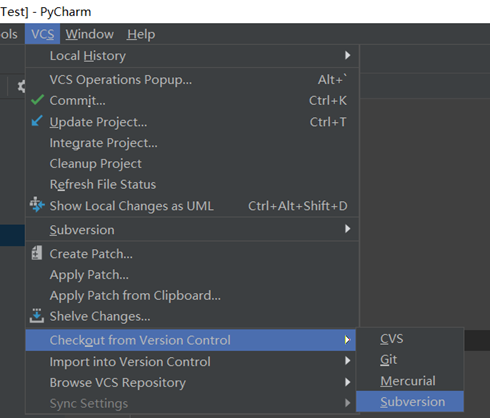
Task: Open the Window menu
Action: (89, 34)
